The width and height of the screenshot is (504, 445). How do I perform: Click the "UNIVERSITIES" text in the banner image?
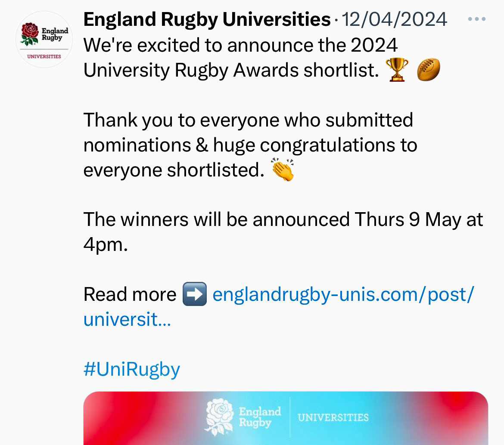[x=333, y=417]
